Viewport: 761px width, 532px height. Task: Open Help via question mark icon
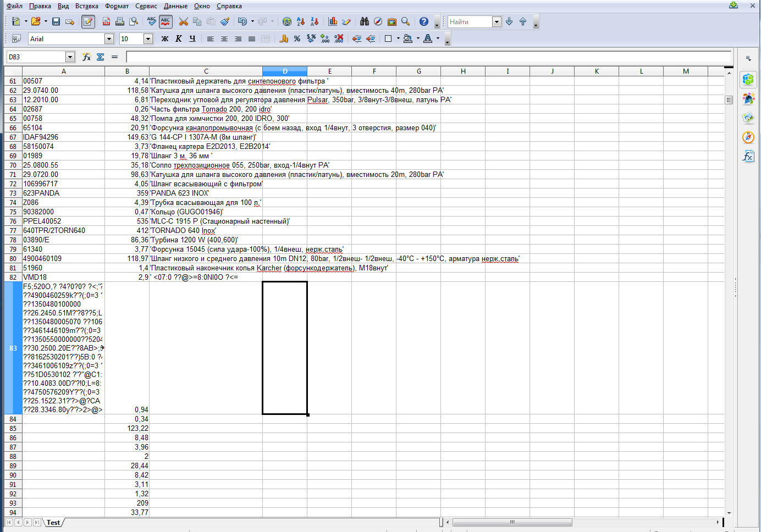click(424, 21)
